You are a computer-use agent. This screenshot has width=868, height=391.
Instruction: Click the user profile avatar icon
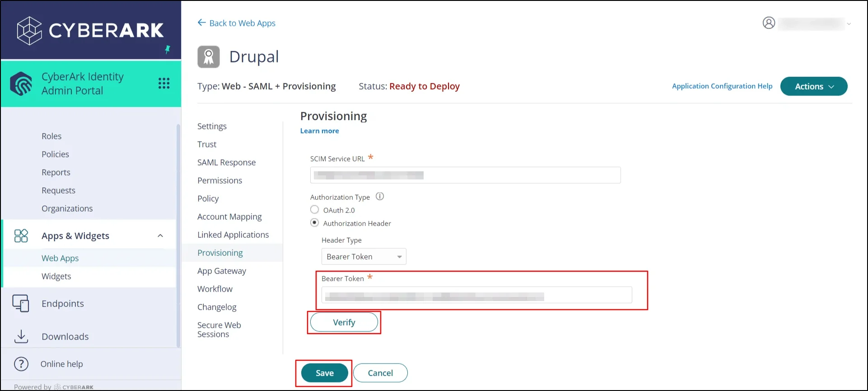coord(769,23)
